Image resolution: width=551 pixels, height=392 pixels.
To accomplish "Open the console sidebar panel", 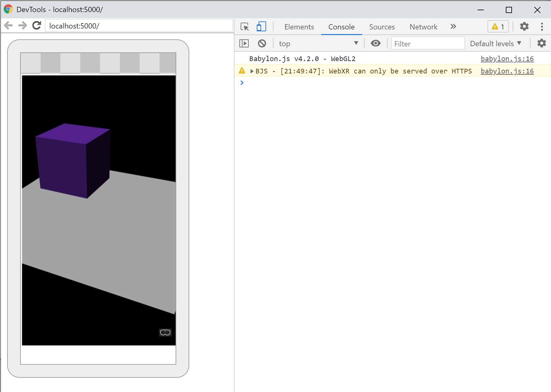I will (244, 43).
